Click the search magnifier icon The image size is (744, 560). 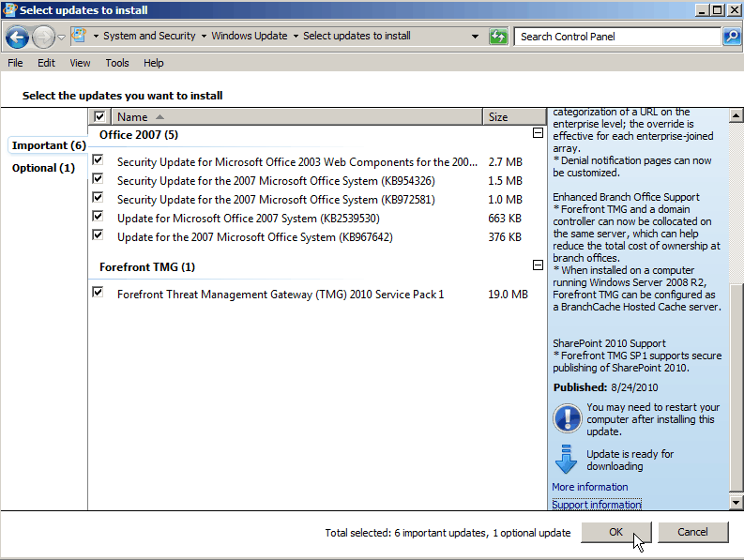click(x=732, y=37)
